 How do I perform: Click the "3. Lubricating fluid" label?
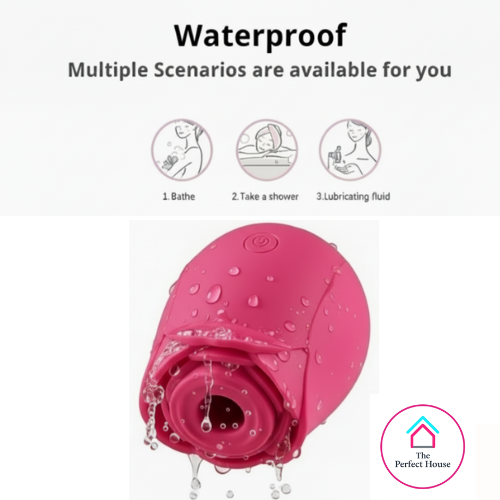(x=353, y=196)
